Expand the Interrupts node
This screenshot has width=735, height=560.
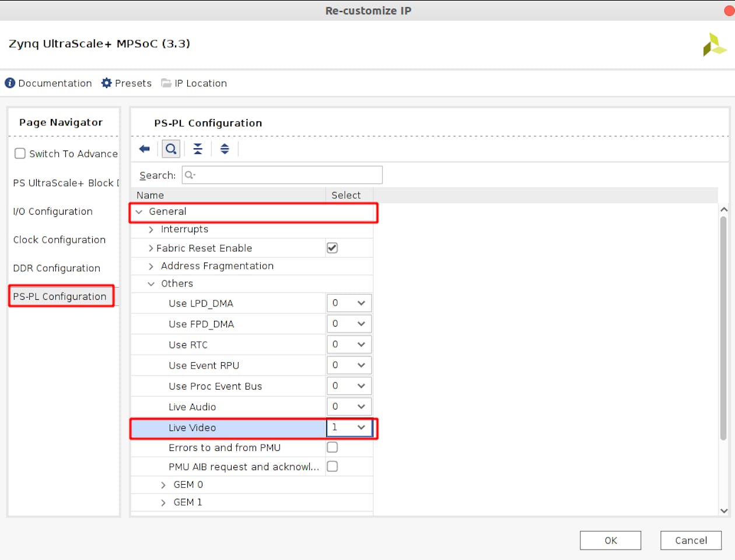(x=151, y=230)
